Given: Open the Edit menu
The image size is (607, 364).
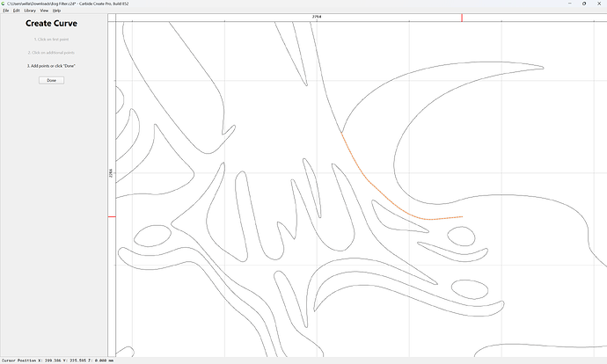Looking at the screenshot, I should 16,11.
